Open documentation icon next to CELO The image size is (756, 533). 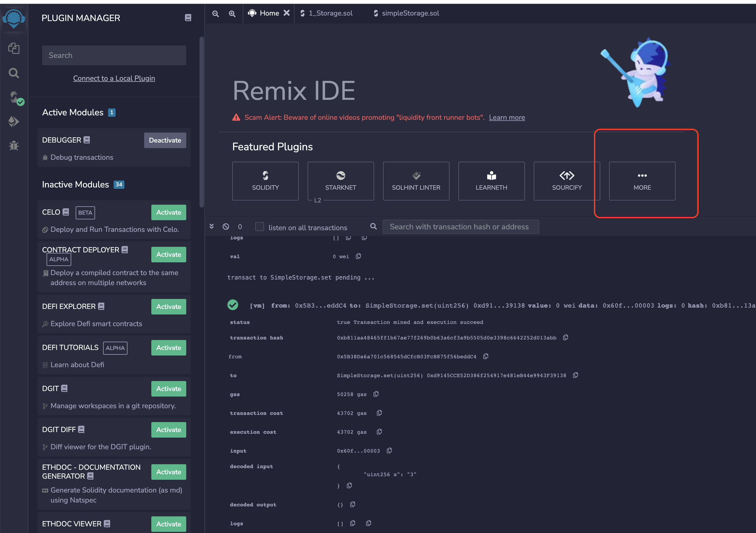click(x=66, y=212)
